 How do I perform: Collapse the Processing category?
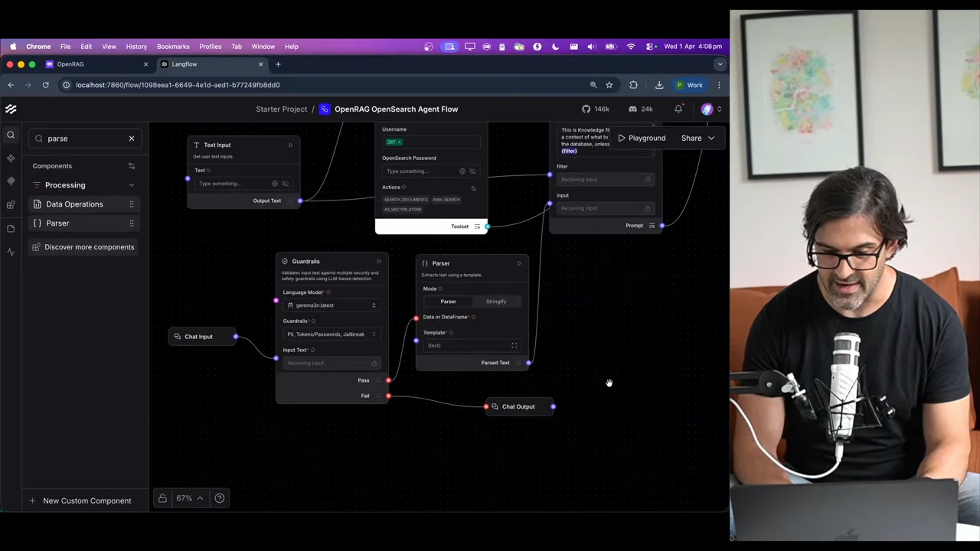point(132,185)
